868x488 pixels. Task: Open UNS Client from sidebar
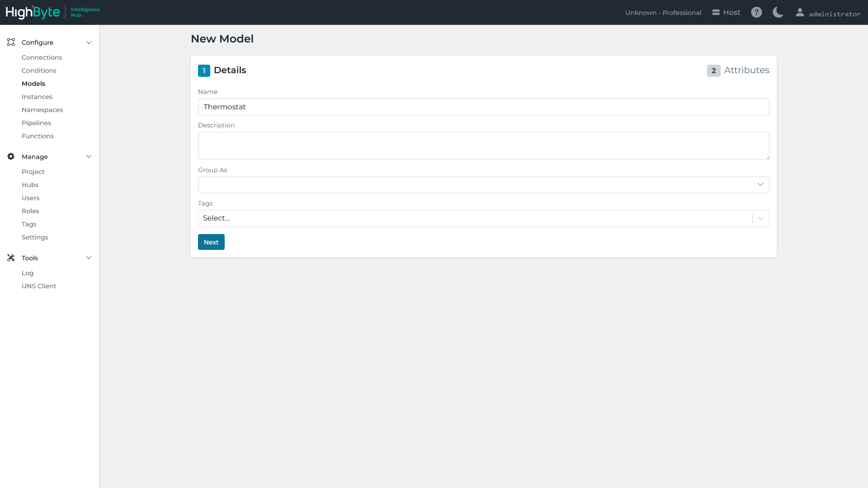(39, 286)
